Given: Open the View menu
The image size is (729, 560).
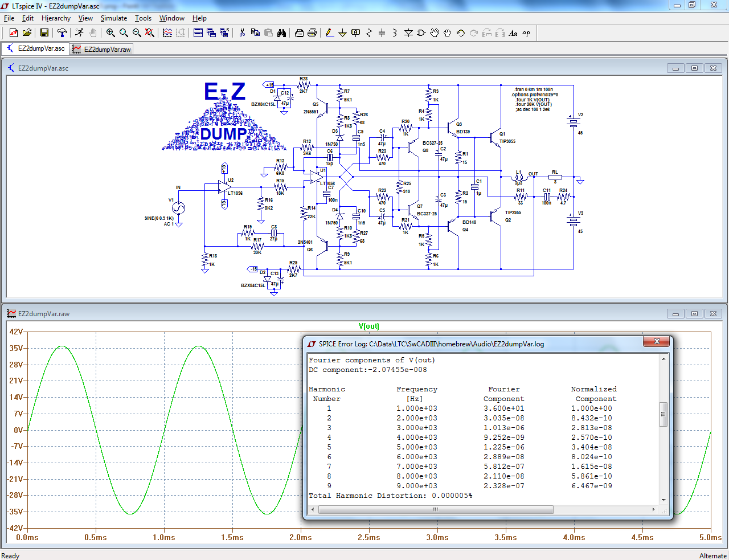Looking at the screenshot, I should point(85,18).
